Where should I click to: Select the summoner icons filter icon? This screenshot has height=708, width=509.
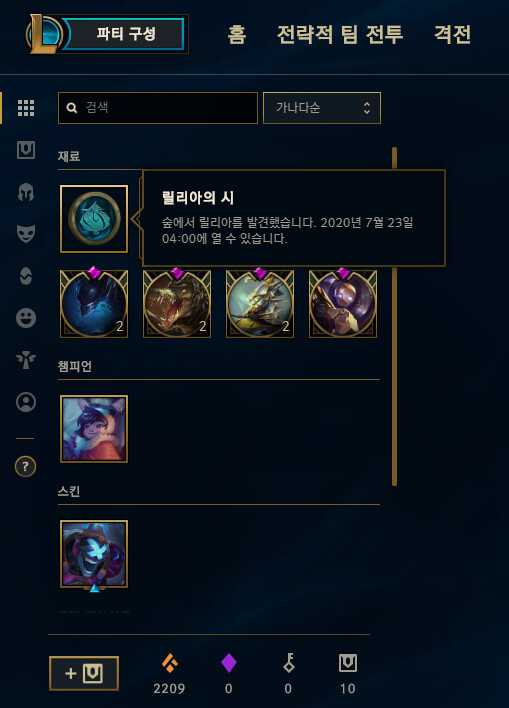[26, 402]
